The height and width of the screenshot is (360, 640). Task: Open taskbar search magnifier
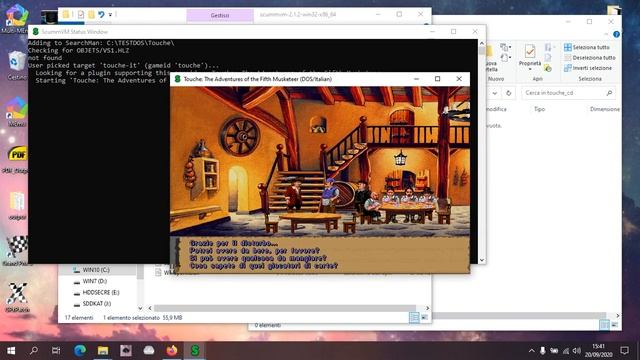[34, 350]
